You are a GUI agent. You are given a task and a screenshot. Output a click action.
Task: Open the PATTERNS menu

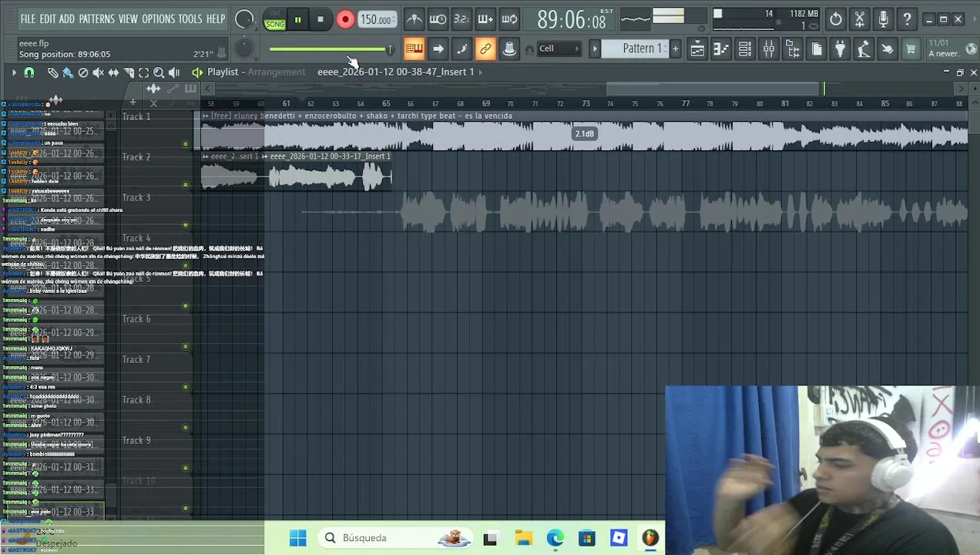(96, 18)
